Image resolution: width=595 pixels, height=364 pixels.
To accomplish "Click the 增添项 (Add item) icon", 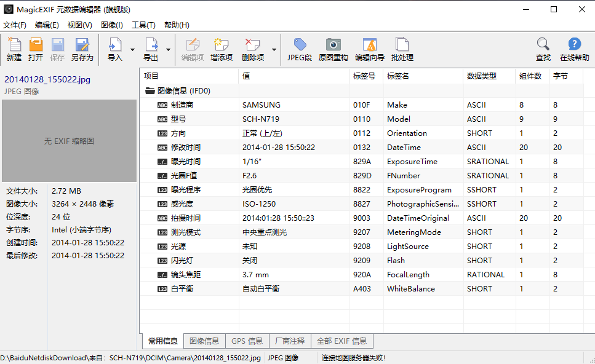I will 222,49.
